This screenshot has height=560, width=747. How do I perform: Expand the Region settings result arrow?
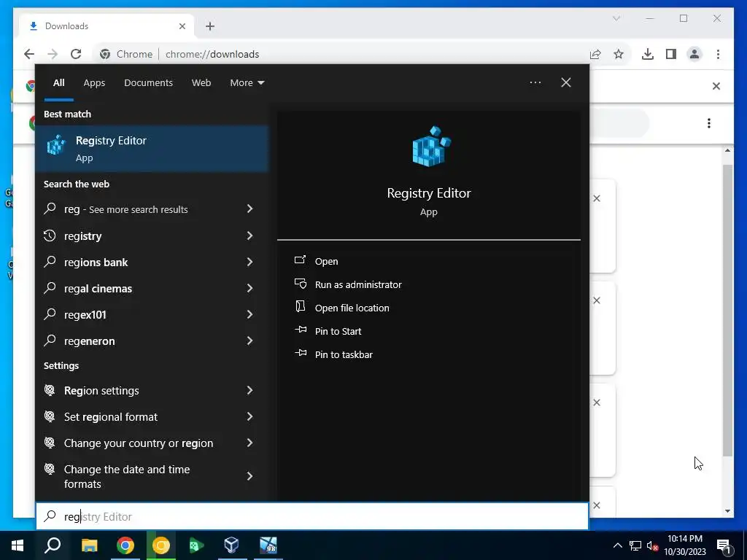[249, 390]
